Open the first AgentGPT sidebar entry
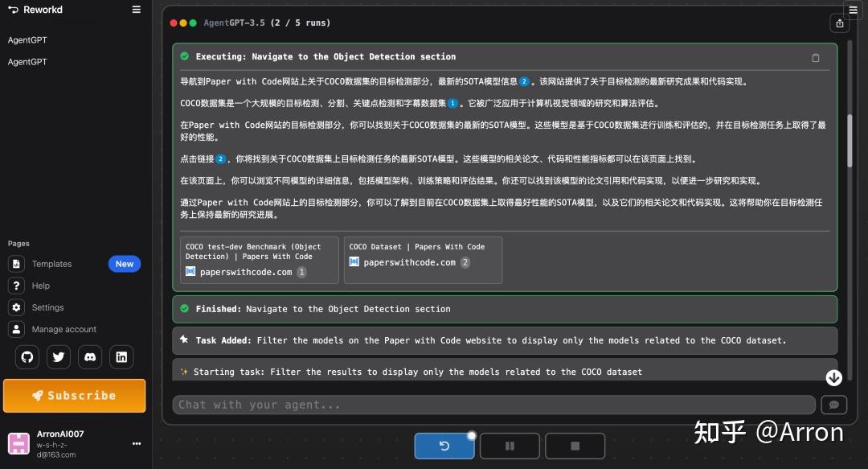Viewport: 868px width, 469px height. pyautogui.click(x=27, y=40)
